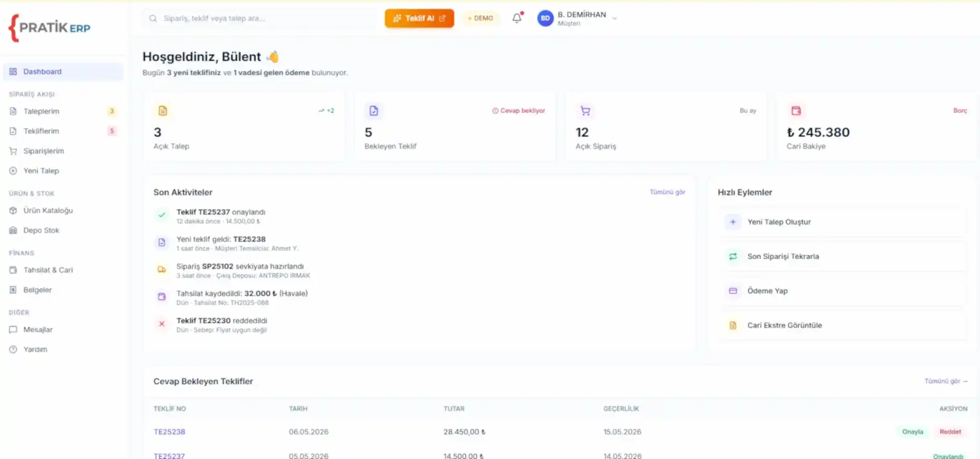980x459 pixels.
Task: Click the Teklif AI button
Action: [419, 18]
